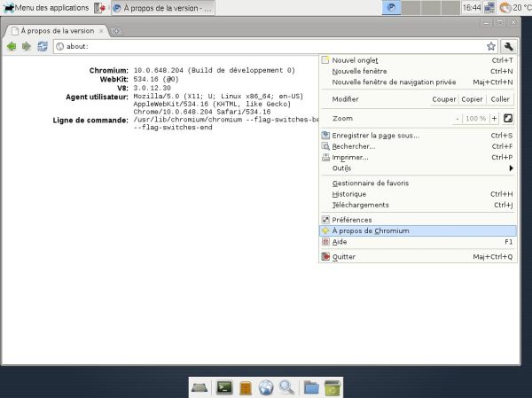Click WebKit version '534.16 (@0)'
Image resolution: width=532 pixels, height=398 pixels.
(156, 80)
